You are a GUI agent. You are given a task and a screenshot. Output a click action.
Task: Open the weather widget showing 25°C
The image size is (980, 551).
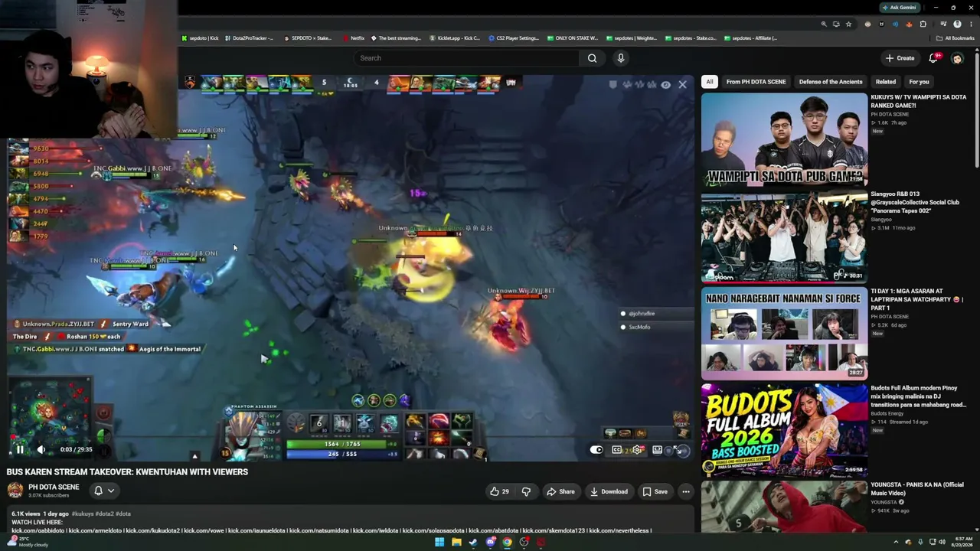29,542
